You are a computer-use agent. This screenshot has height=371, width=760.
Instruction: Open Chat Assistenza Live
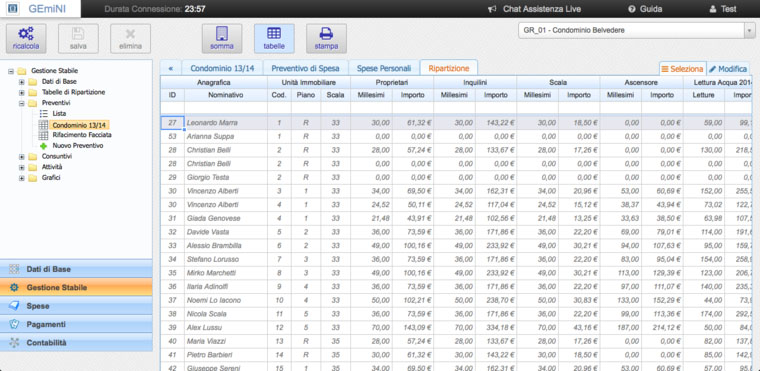coord(535,9)
